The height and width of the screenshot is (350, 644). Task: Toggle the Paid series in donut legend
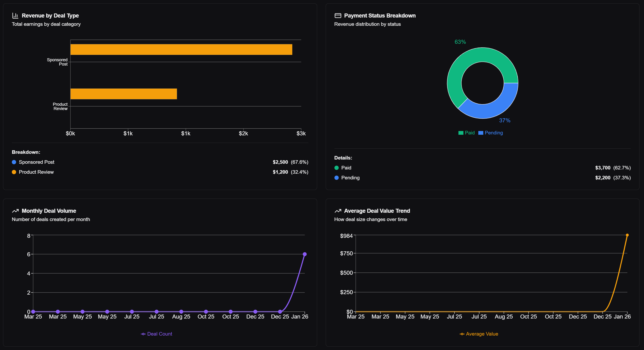[470, 133]
